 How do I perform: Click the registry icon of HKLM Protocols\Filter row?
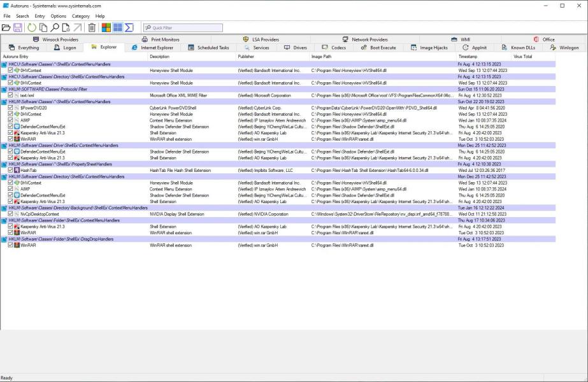4,89
